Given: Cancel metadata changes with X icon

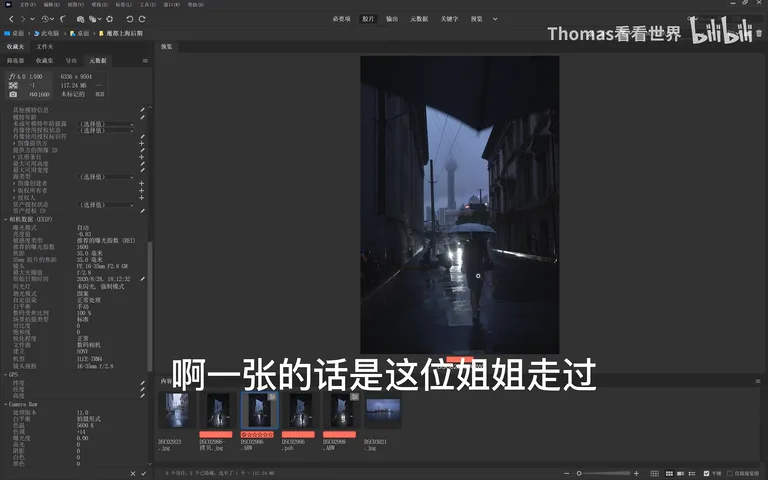Looking at the screenshot, I should point(133,474).
